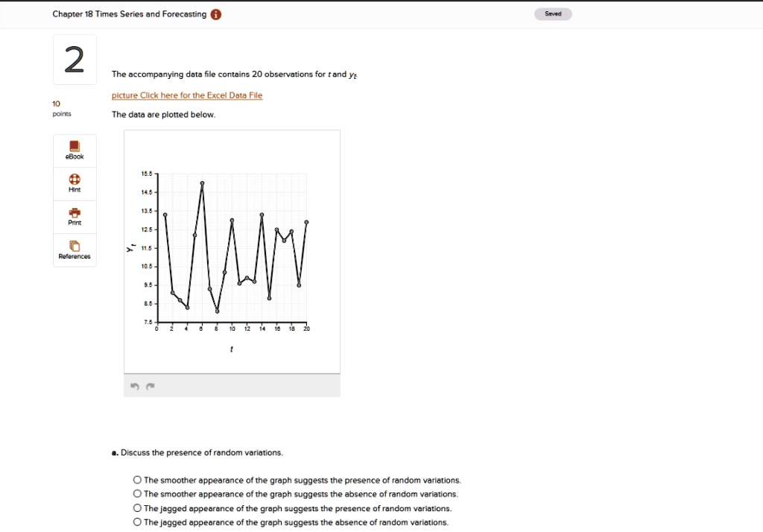Image resolution: width=763 pixels, height=532 pixels.
Task: Click the redo arrow below the graph
Action: (x=150, y=386)
